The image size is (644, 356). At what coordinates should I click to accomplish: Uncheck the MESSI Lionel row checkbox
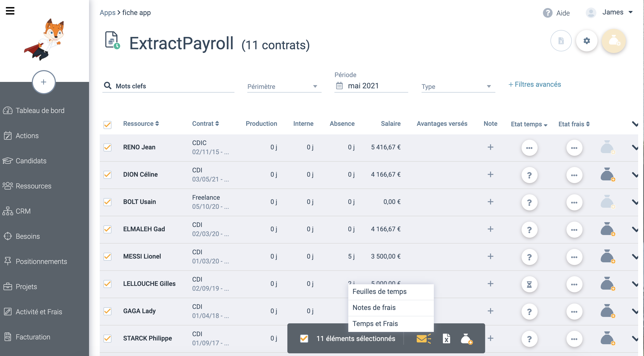point(107,256)
